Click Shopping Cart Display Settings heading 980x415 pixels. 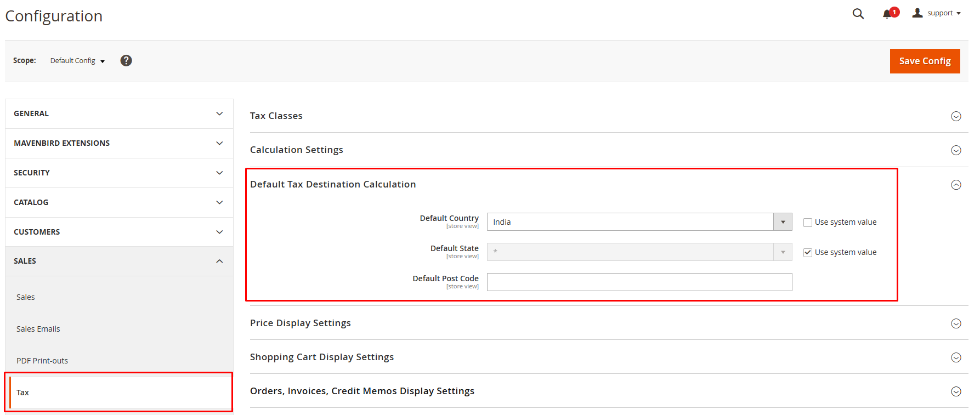coord(322,357)
